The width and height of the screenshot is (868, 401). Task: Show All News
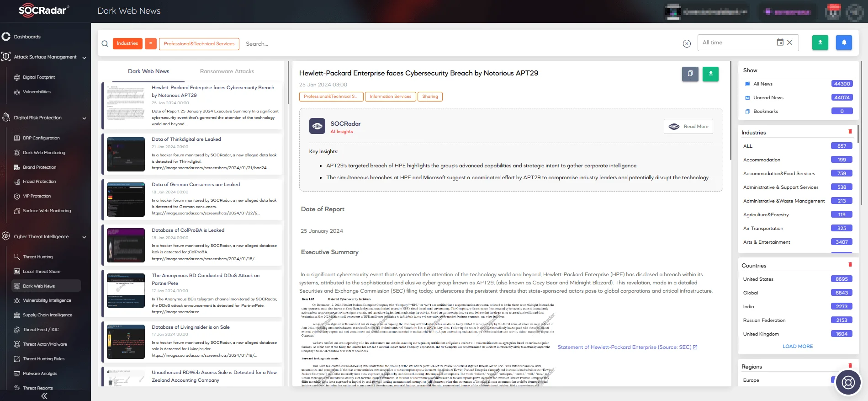point(763,84)
